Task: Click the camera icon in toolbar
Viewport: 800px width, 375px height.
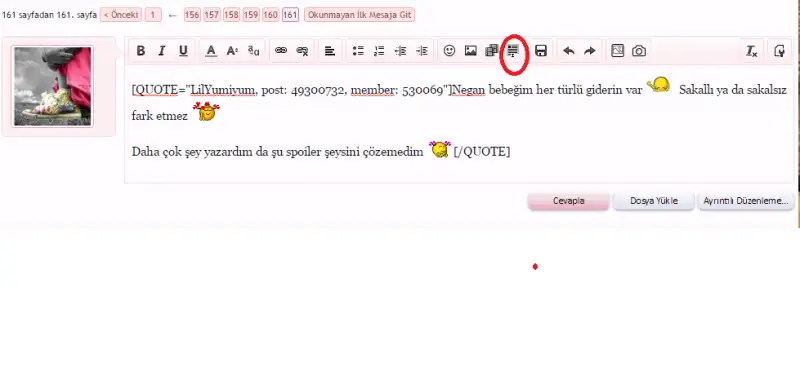Action: [x=639, y=51]
